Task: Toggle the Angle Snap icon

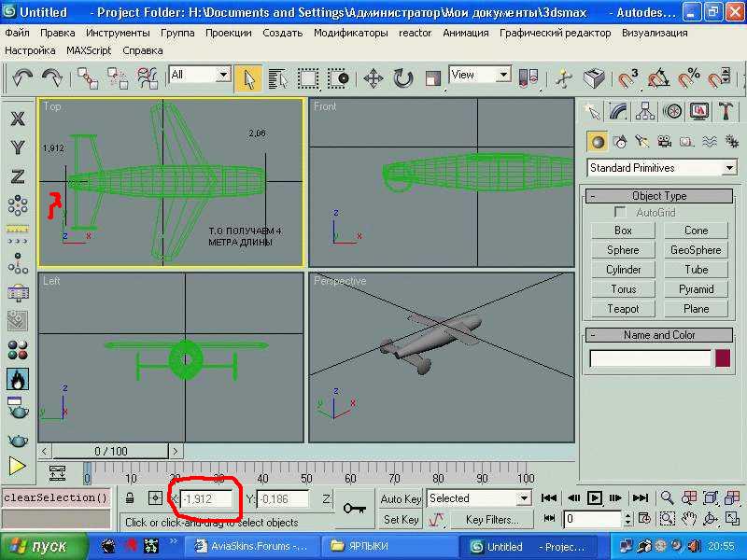Action: [658, 78]
